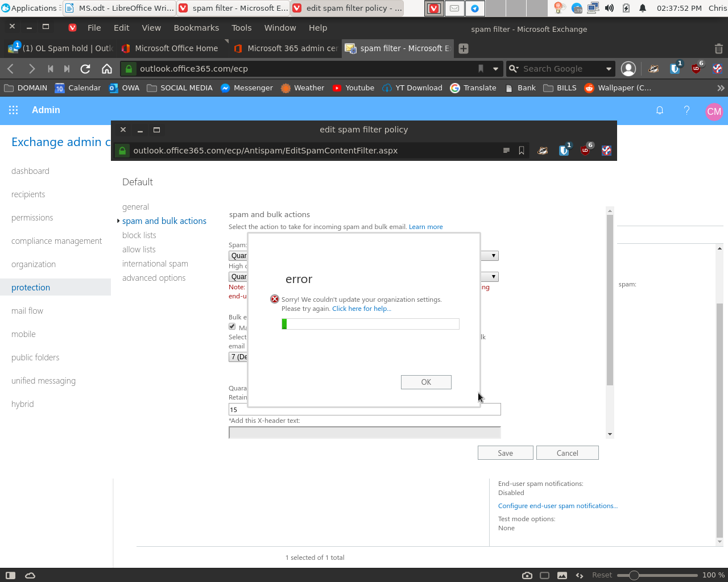Viewport: 728px width, 582px height.
Task: Reload the current page
Action: point(85,69)
